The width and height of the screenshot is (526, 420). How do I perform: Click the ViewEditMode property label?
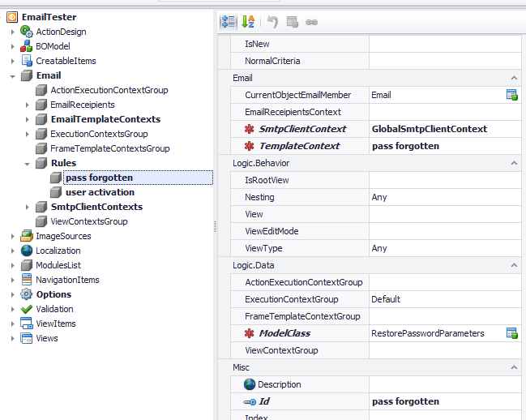pos(272,231)
